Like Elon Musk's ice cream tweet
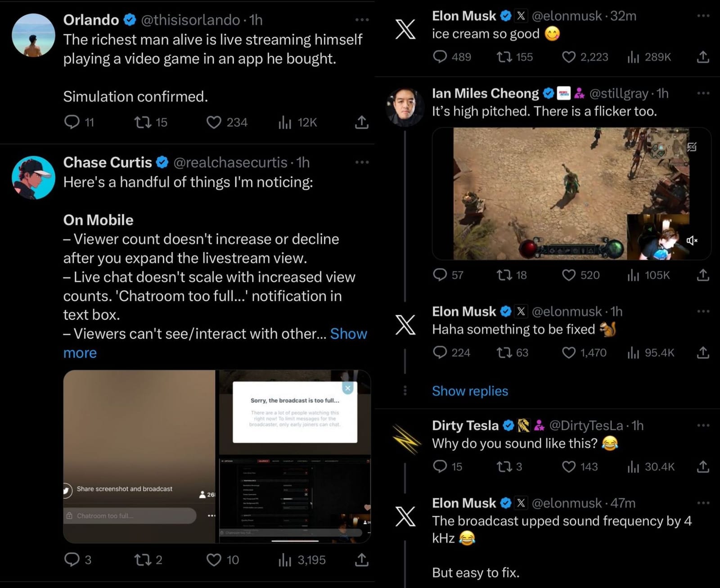 (569, 57)
